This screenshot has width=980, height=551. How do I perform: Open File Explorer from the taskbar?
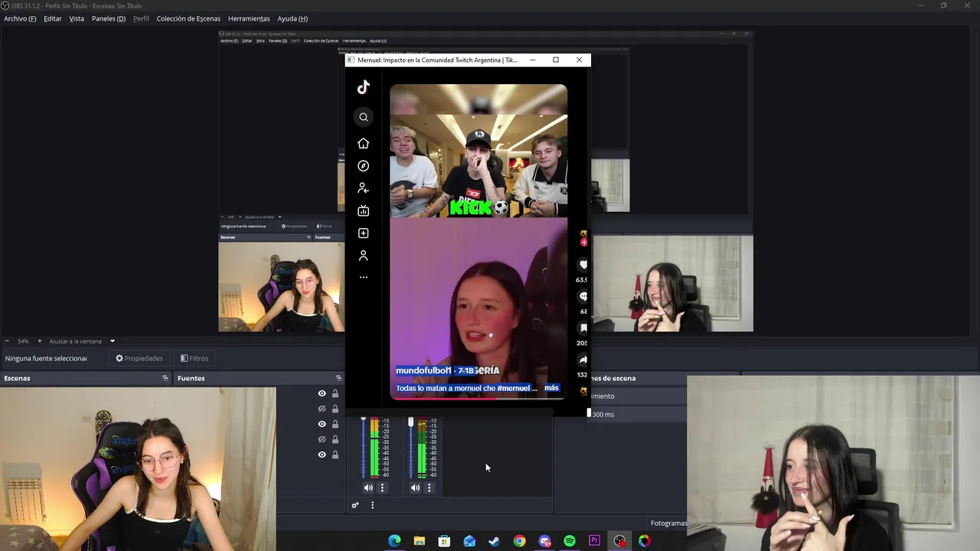pyautogui.click(x=420, y=541)
